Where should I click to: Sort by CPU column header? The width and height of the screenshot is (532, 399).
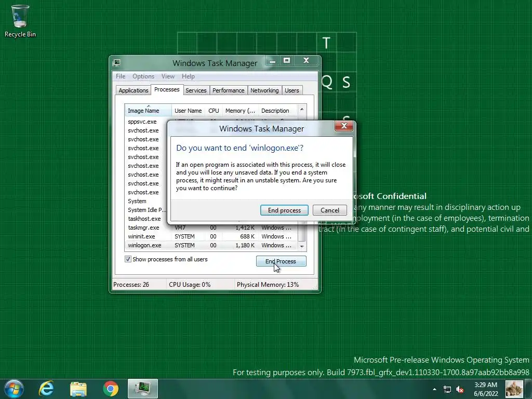coord(214,111)
